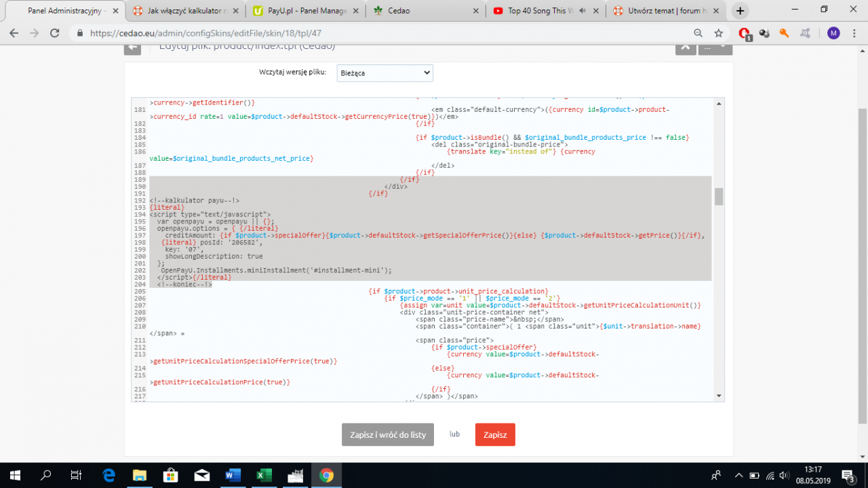Click the script type text/javascript line

(210, 214)
